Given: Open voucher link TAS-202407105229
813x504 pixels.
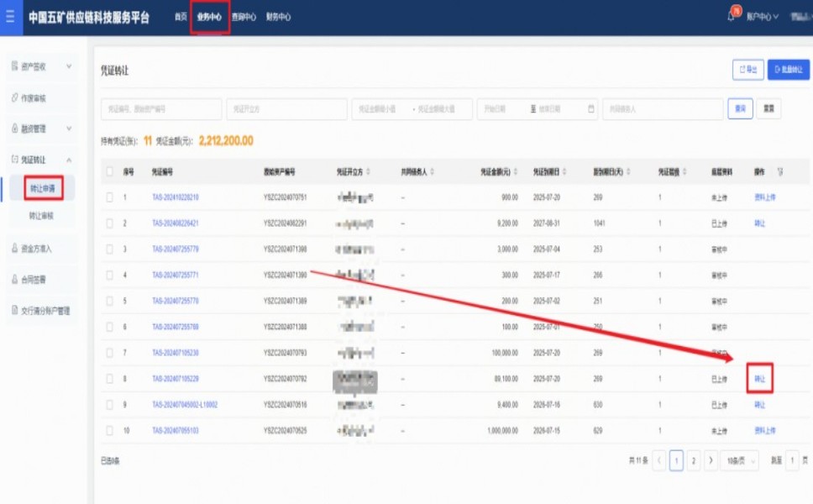Looking at the screenshot, I should click(175, 379).
